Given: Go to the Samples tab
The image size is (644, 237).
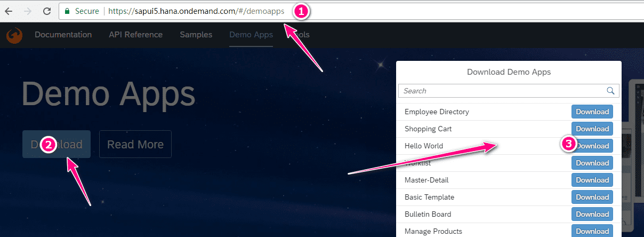Looking at the screenshot, I should [196, 35].
